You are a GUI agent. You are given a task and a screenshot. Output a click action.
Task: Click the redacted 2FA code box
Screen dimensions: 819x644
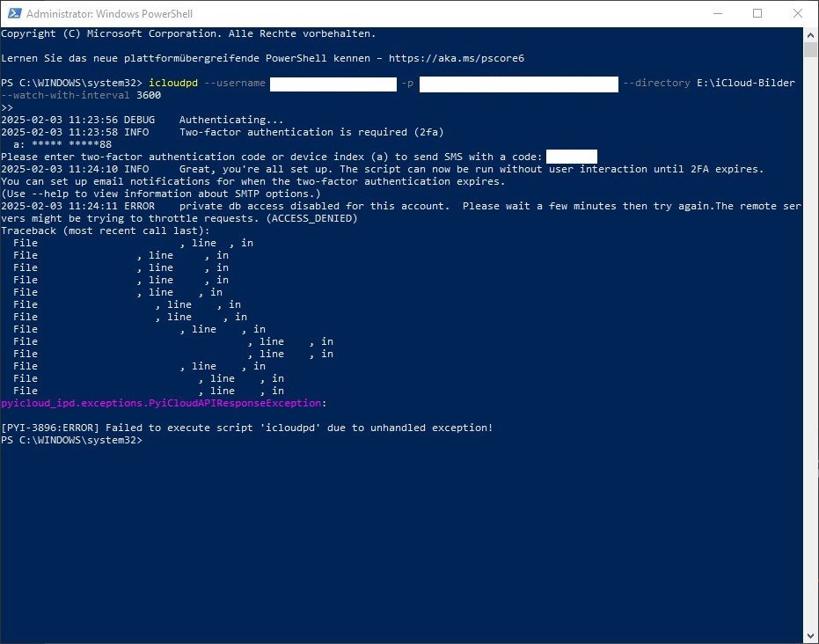coord(572,157)
